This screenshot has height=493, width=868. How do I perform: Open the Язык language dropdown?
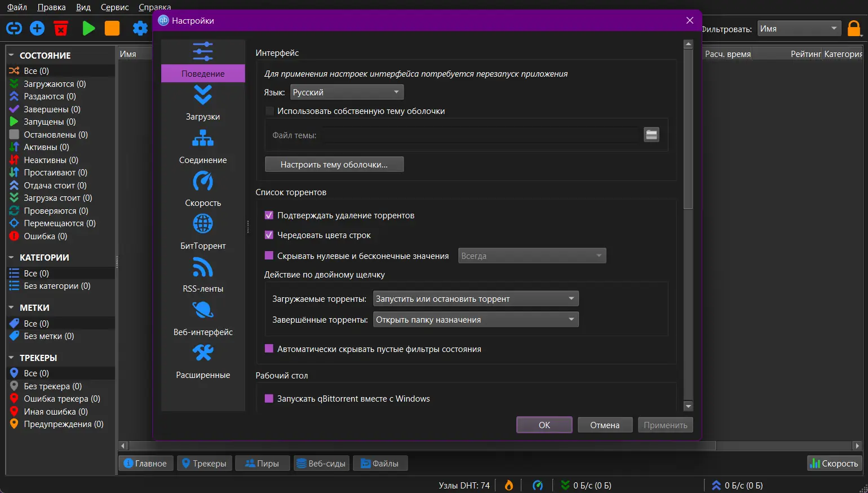coord(347,92)
